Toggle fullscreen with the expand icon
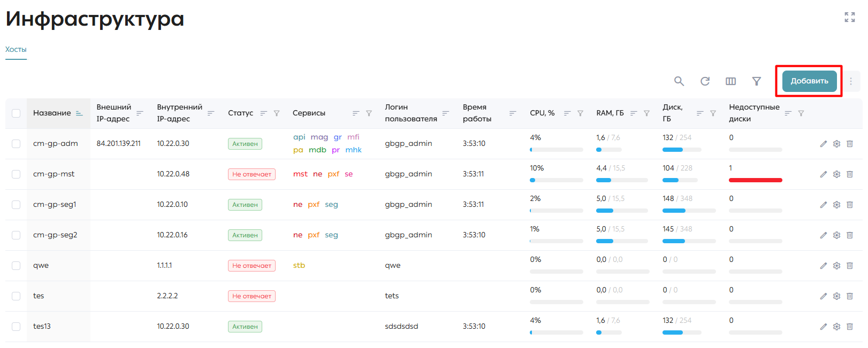This screenshot has width=868, height=348. [849, 17]
